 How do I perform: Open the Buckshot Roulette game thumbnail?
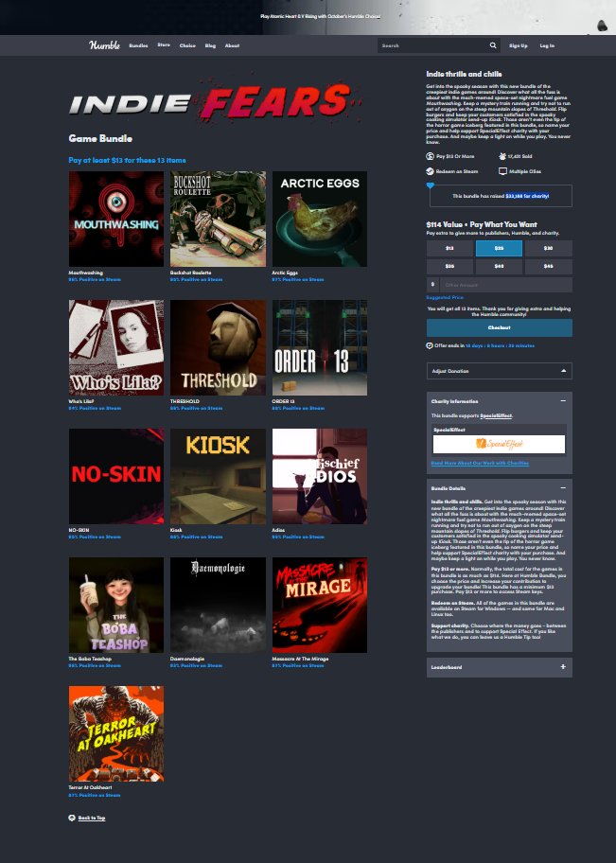(x=218, y=219)
